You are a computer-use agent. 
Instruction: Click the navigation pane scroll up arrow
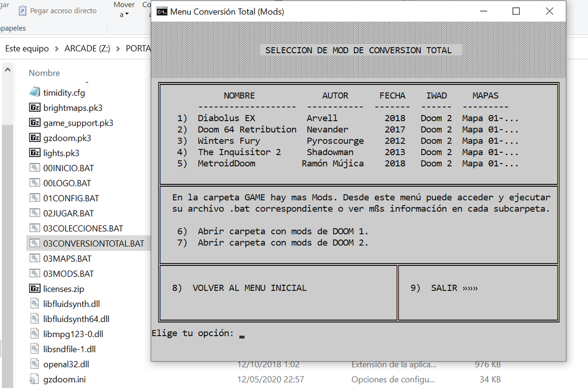click(x=7, y=69)
